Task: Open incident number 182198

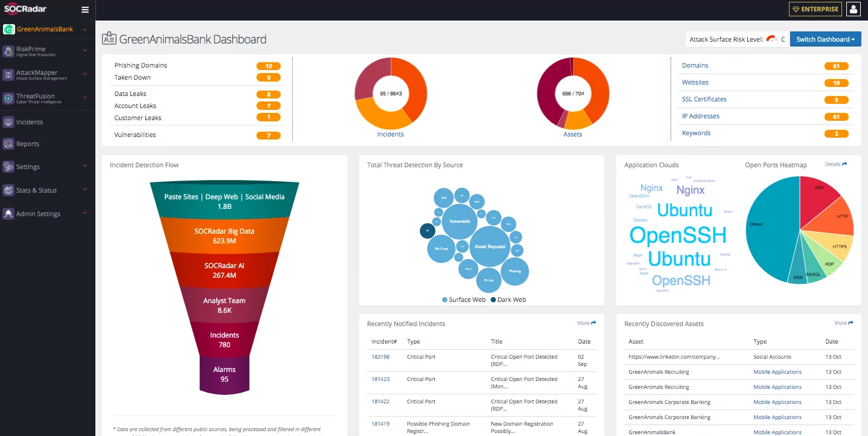Action: coord(380,357)
